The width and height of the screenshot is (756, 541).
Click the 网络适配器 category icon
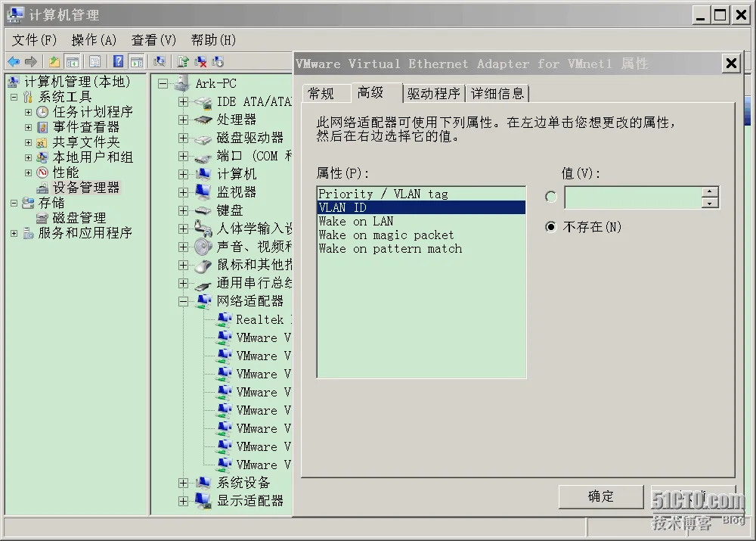203,301
